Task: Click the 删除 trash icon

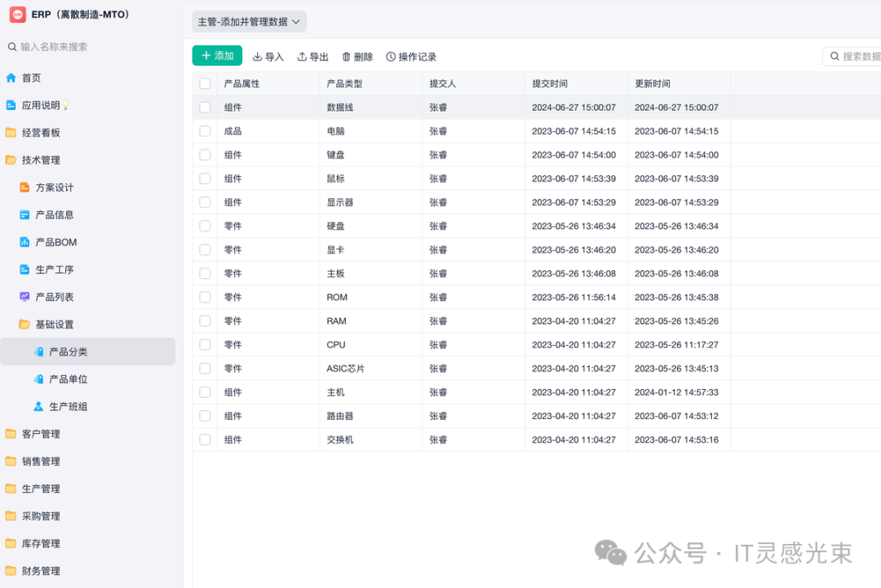Action: [x=347, y=57]
